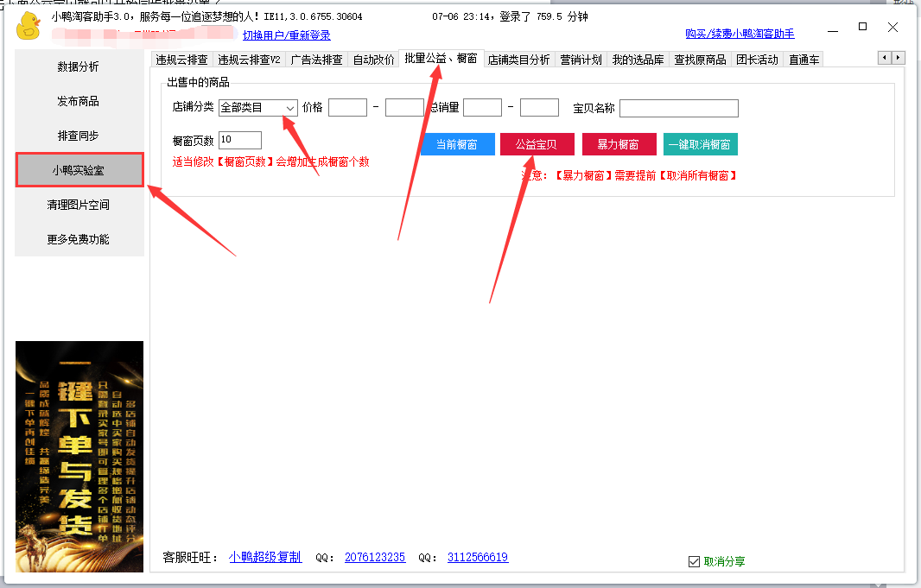Focus the maximum 价格 input field
This screenshot has height=588, width=921.
(404, 107)
